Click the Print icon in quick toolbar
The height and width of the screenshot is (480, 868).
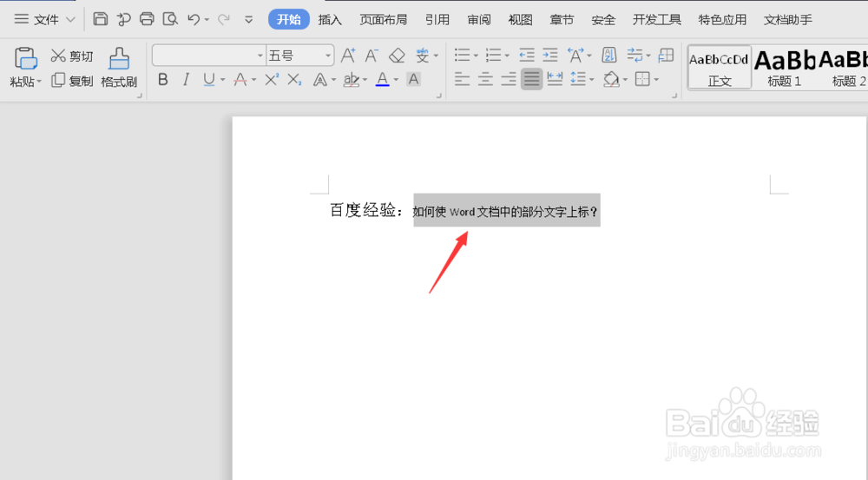(147, 19)
